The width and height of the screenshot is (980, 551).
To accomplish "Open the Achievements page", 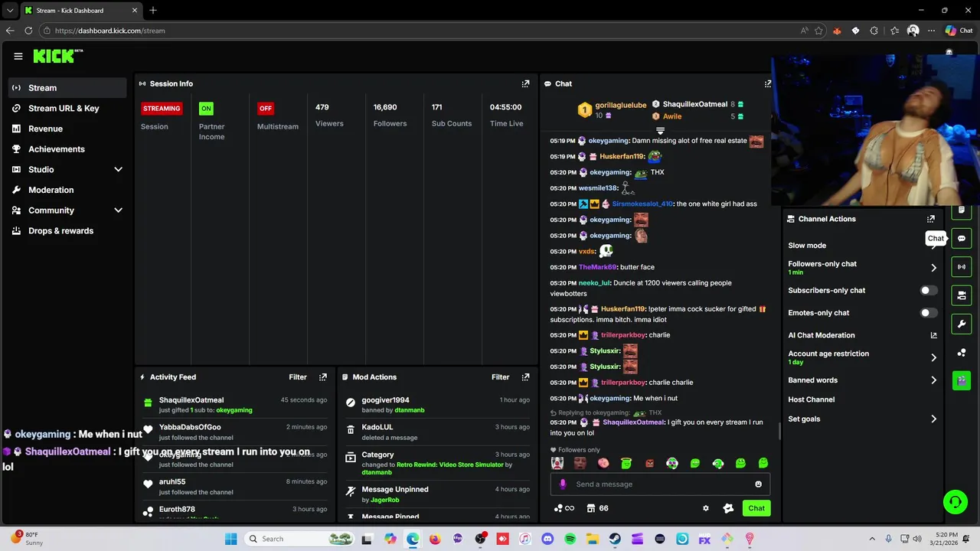I will tap(67, 149).
